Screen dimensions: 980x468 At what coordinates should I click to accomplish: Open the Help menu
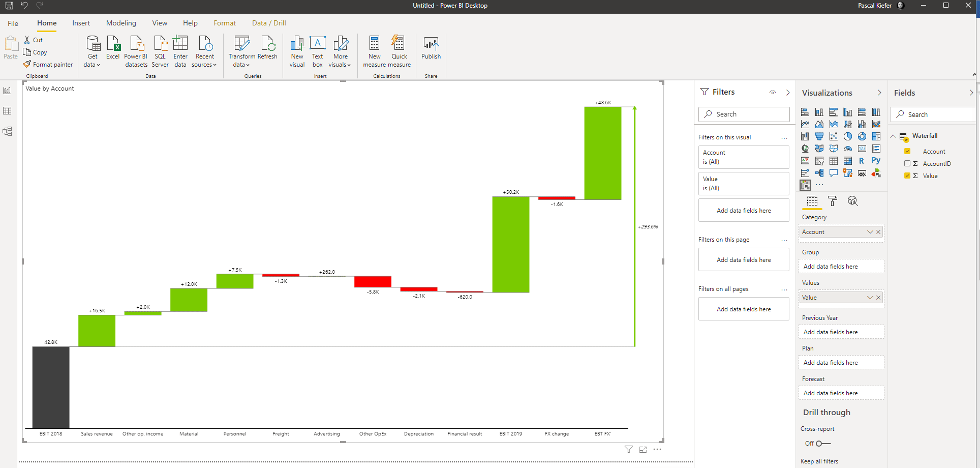[x=190, y=23]
